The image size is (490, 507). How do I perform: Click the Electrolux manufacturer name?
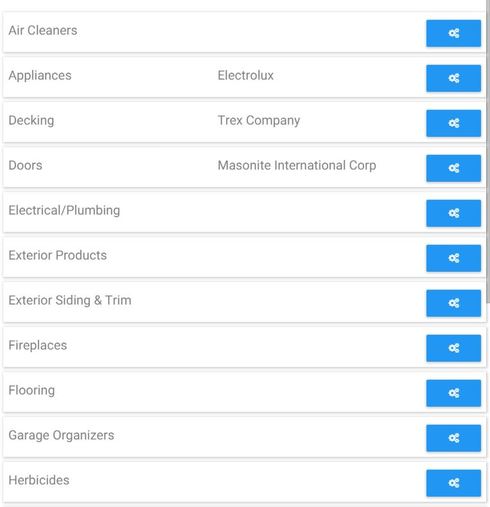tap(246, 75)
